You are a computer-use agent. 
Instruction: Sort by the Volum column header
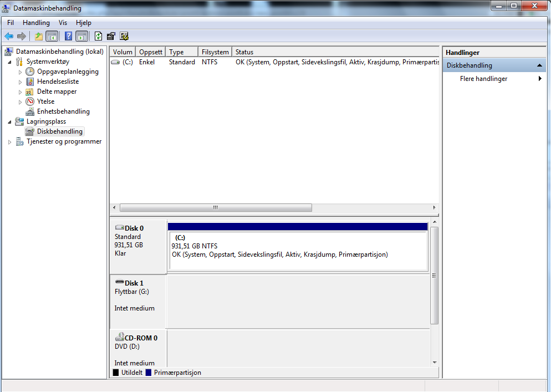point(123,52)
